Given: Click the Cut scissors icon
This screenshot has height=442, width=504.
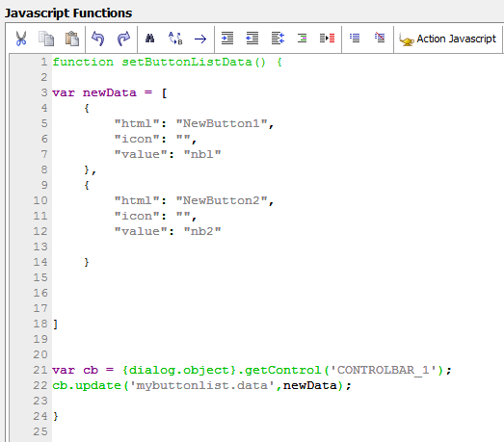Looking at the screenshot, I should [21, 39].
